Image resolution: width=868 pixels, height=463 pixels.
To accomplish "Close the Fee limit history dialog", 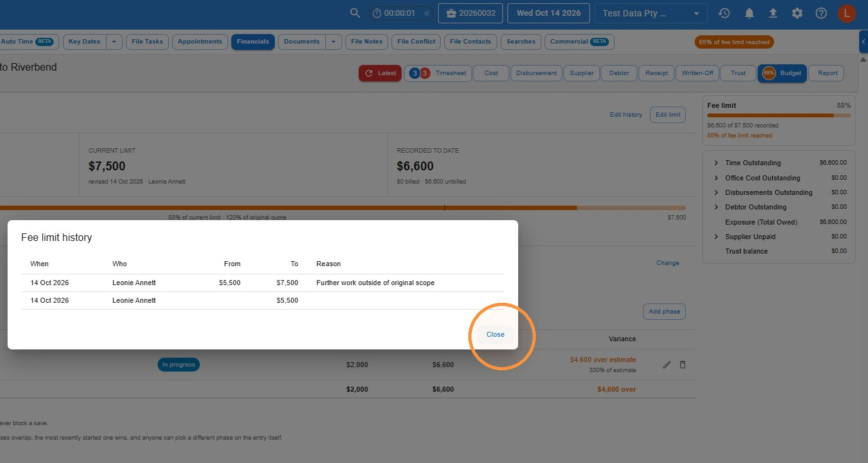I will click(x=495, y=334).
